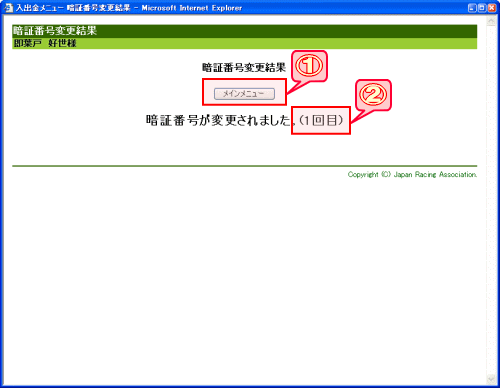Viewport: 500px width, 388px height.
Task: Click the dark green 暗証番号変更結果 header
Action: 244,31
